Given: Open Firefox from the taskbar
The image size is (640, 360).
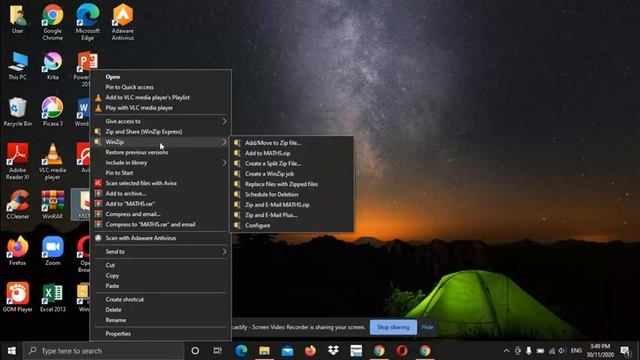Looking at the screenshot, I should [310, 351].
